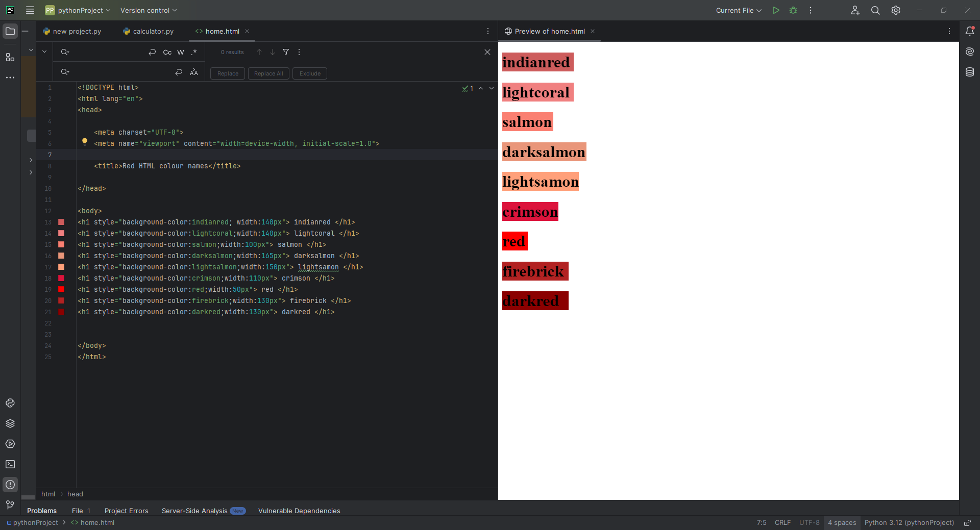This screenshot has height=530, width=980.
Task: Go to previous search occurrence
Action: [259, 52]
